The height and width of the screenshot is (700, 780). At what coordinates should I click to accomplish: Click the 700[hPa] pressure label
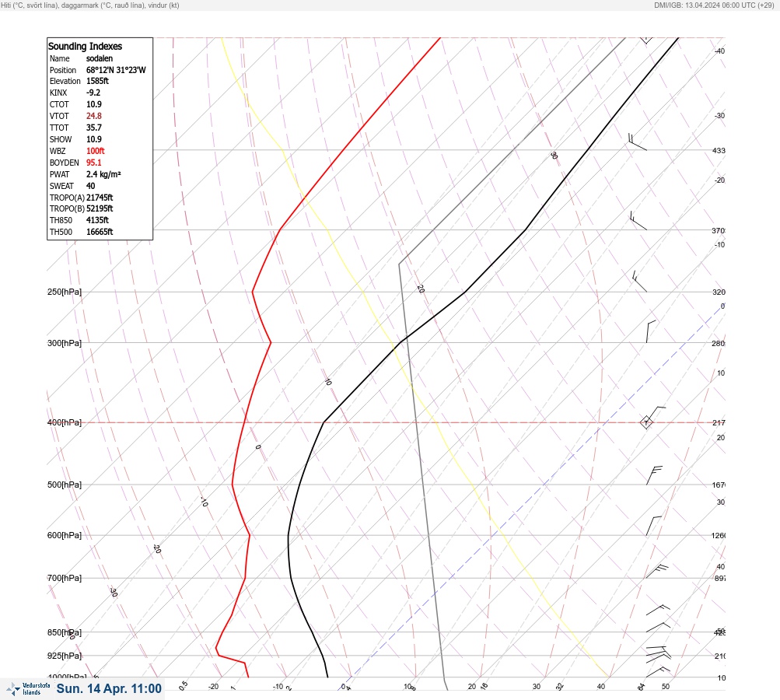coord(65,578)
